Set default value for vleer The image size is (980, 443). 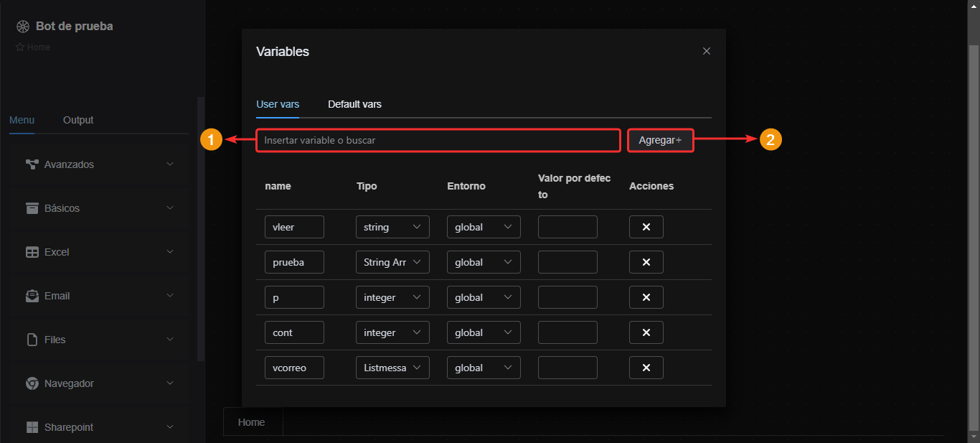tap(567, 227)
